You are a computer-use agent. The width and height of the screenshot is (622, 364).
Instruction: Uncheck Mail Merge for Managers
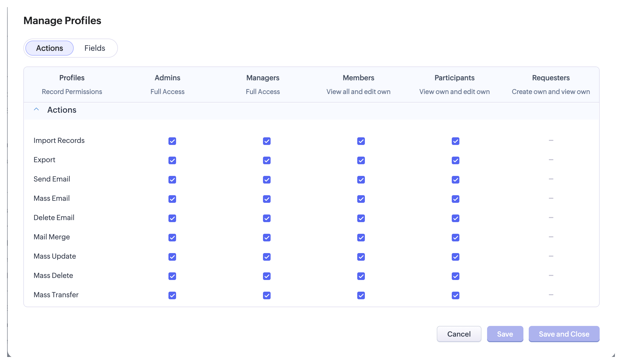tap(267, 238)
